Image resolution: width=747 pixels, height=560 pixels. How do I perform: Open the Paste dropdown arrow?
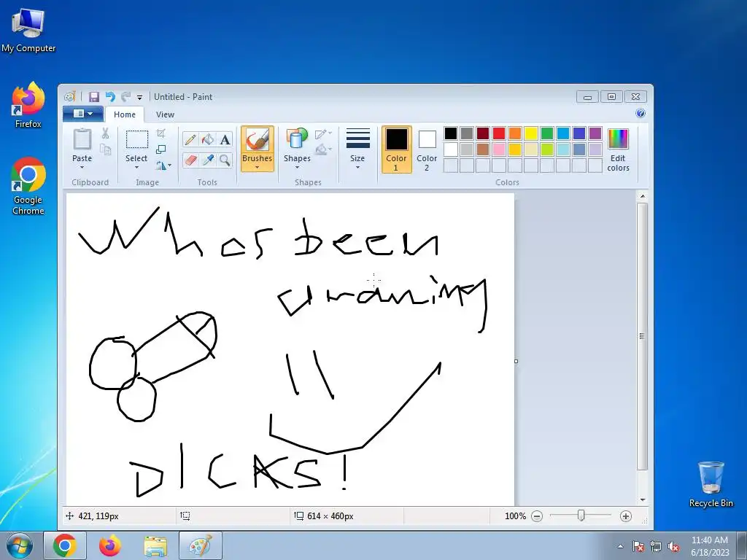click(82, 168)
